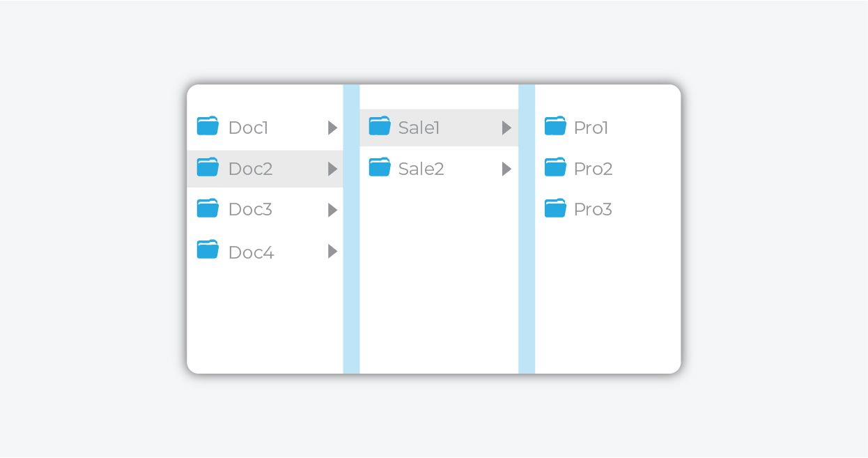Click the Pro2 folder icon
This screenshot has width=868, height=458.
[555, 167]
